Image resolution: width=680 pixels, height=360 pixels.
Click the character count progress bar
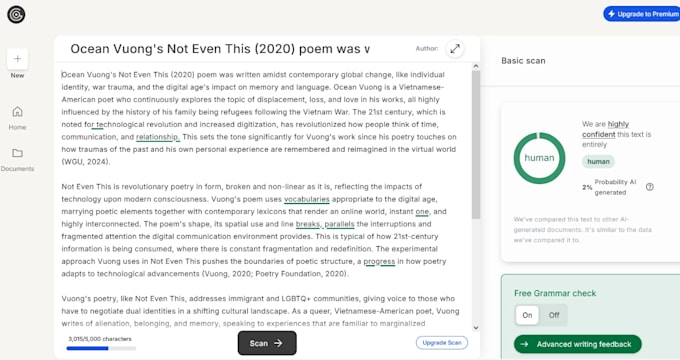click(101, 348)
